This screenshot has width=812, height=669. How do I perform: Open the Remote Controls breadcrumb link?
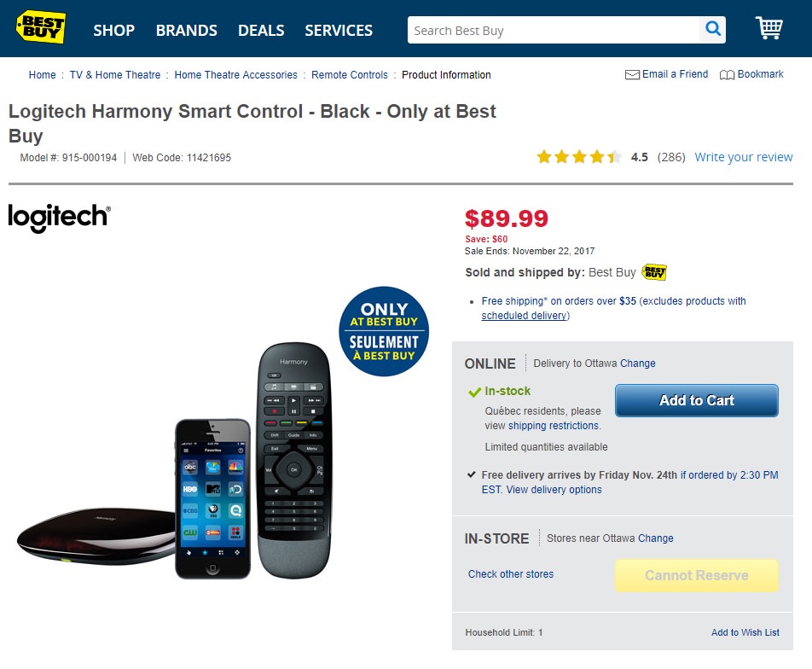click(350, 75)
